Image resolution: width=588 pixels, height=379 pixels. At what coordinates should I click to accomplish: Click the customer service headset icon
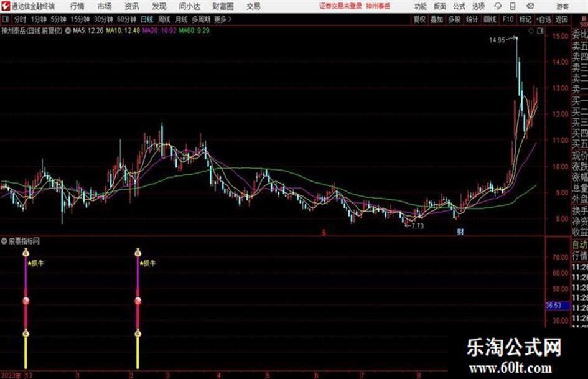(x=498, y=6)
